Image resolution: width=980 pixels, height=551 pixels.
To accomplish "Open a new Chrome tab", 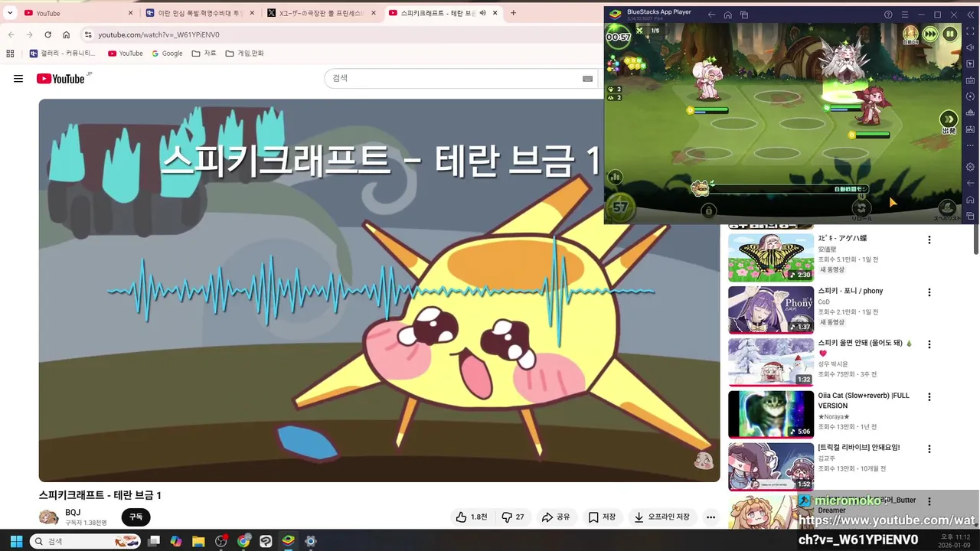I will tap(513, 13).
